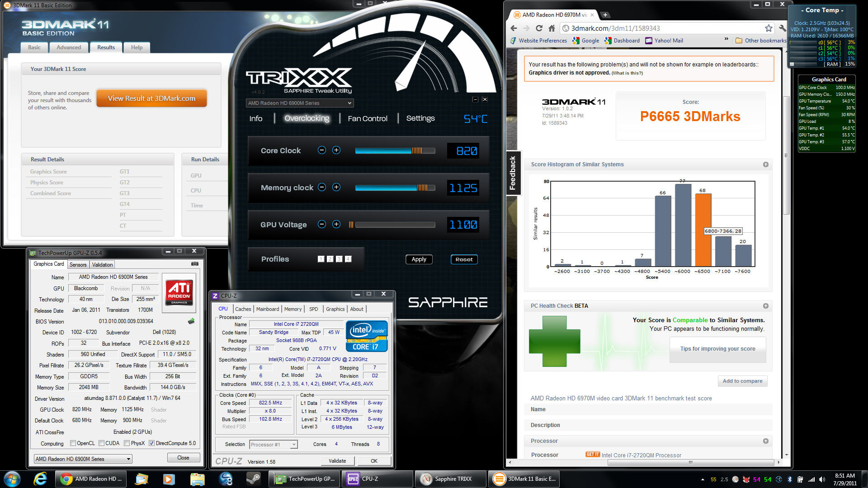
Task: Click Apply button in TRIXX
Action: [419, 259]
